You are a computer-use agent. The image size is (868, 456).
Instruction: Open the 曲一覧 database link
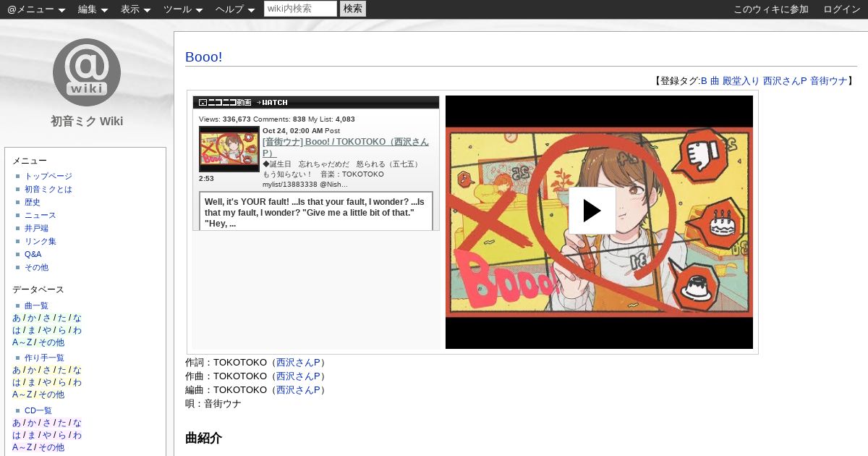point(36,305)
